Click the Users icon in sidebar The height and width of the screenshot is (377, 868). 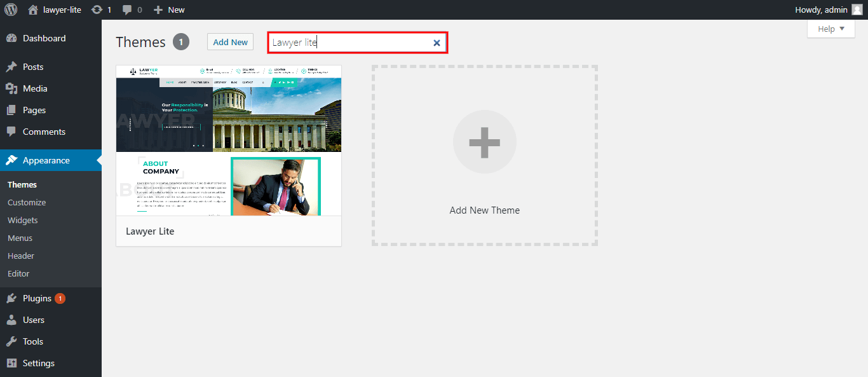coord(11,320)
